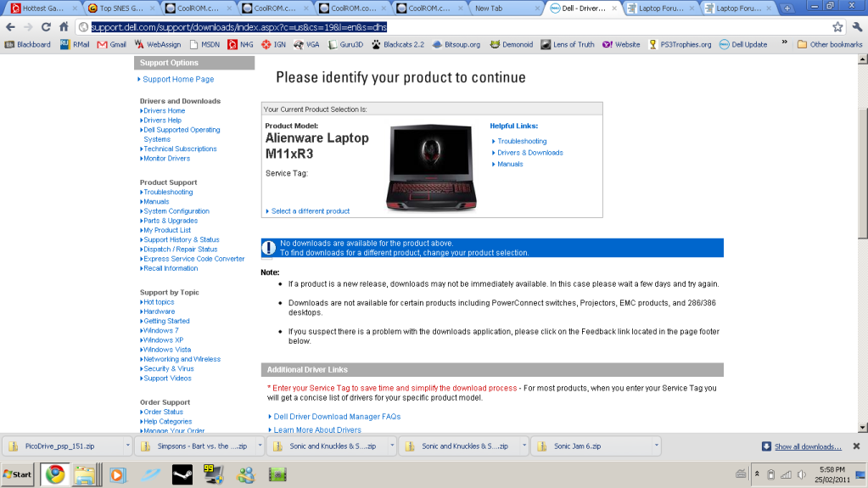The height and width of the screenshot is (488, 868).
Task: Open Other bookmarks folder
Action: tap(830, 44)
